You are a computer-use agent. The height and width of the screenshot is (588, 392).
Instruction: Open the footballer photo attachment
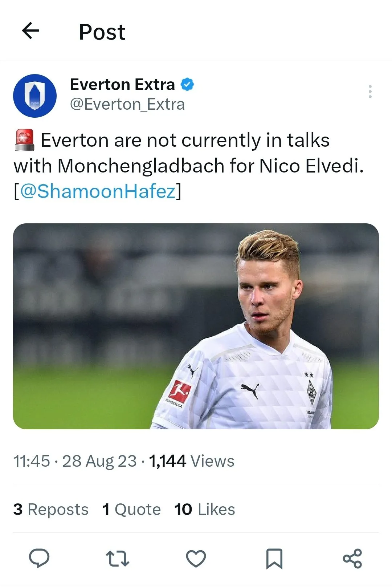tap(196, 326)
